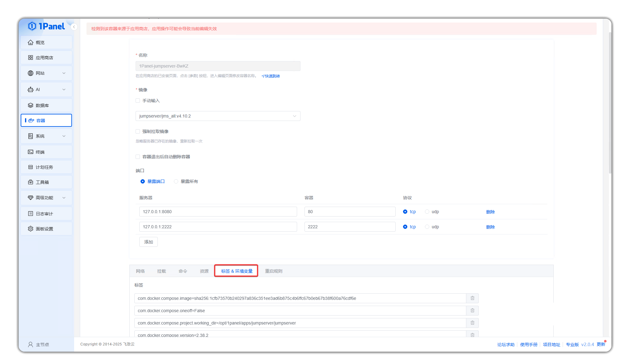The image size is (630, 364).
Task: Collapse the sidebar with the arrow button
Action: tap(74, 27)
